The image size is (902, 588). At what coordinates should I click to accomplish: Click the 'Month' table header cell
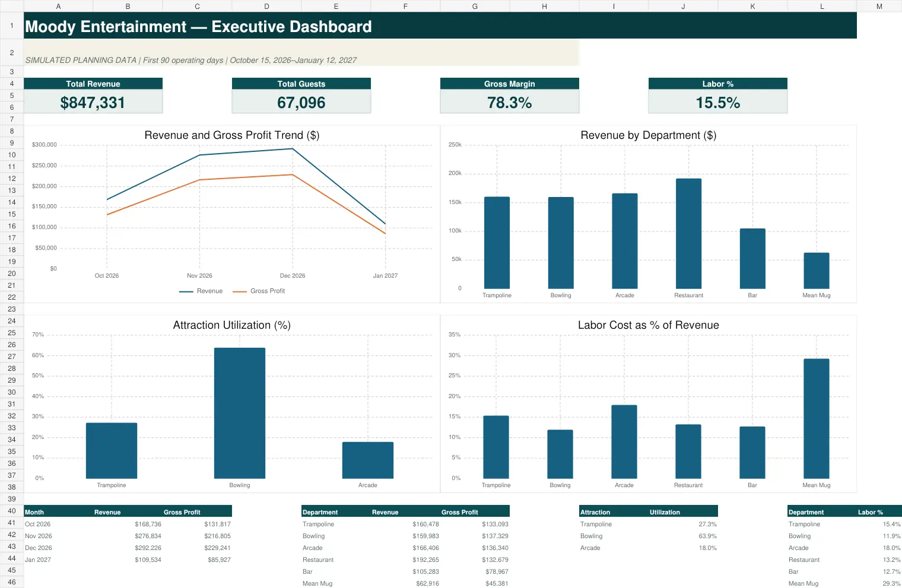[x=58, y=511]
